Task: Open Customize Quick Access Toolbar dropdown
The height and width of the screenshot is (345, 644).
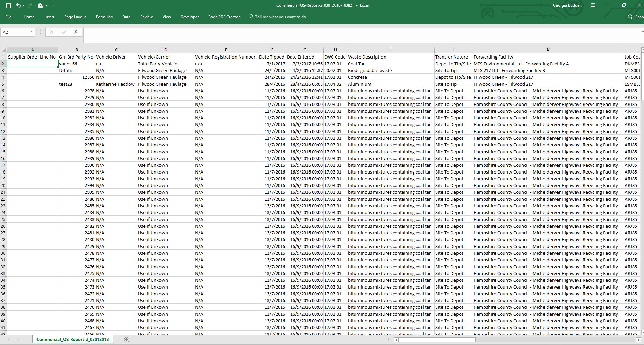Action: click(x=53, y=6)
